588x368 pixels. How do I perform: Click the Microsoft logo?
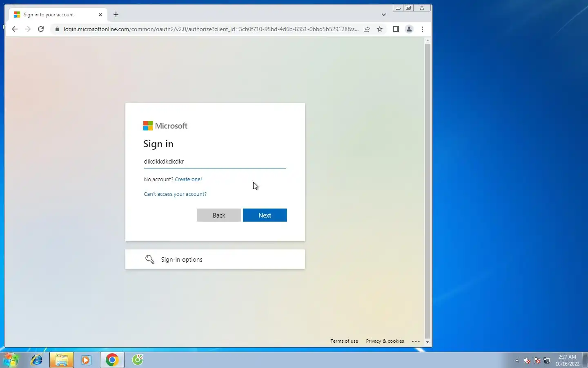coord(165,126)
